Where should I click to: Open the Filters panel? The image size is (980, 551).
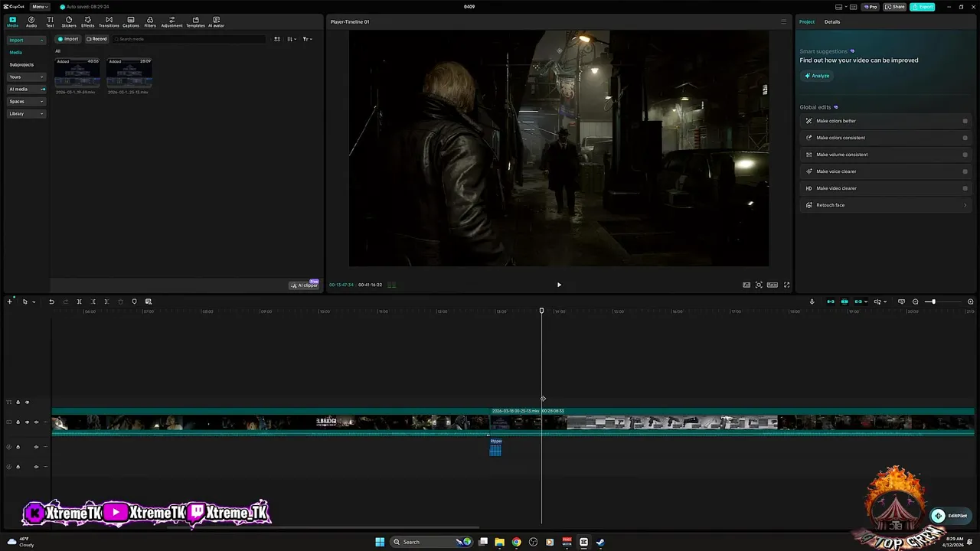[x=150, y=21]
